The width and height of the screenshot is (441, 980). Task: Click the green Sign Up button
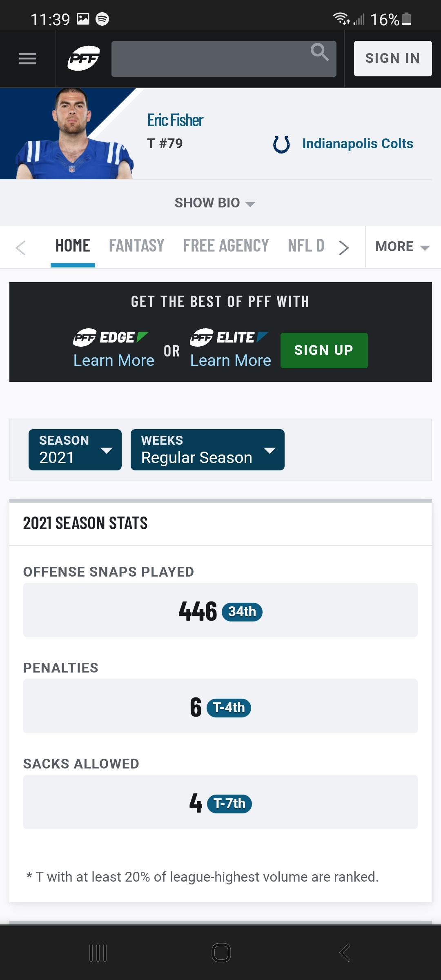[x=324, y=350]
